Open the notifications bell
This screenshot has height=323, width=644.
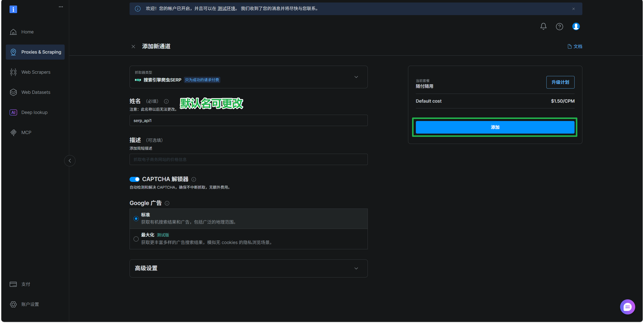(543, 26)
